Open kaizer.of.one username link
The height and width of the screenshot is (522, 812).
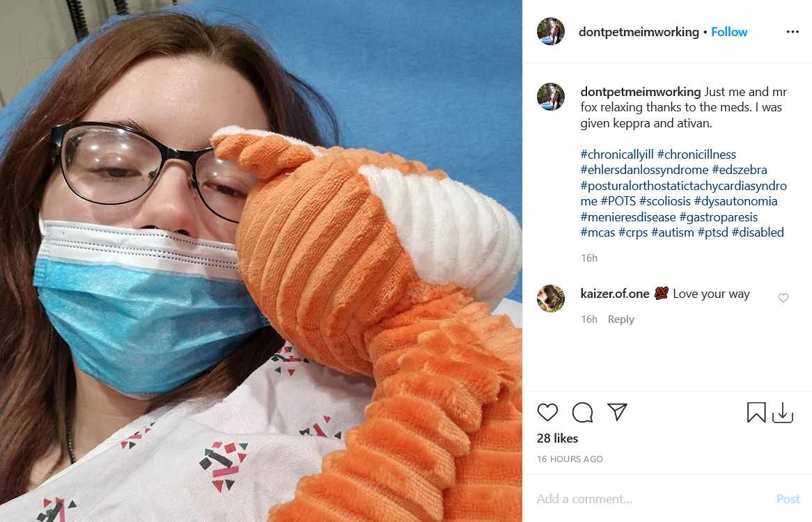coord(615,293)
